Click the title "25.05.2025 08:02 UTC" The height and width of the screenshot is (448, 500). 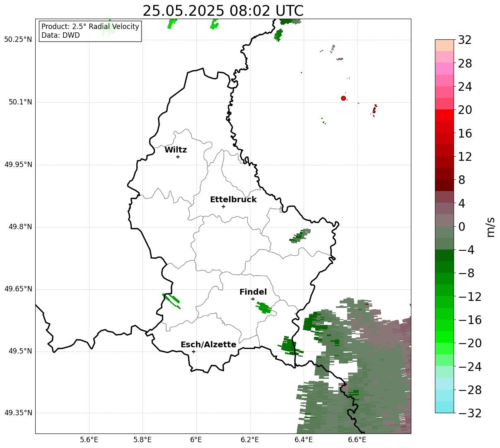223,11
